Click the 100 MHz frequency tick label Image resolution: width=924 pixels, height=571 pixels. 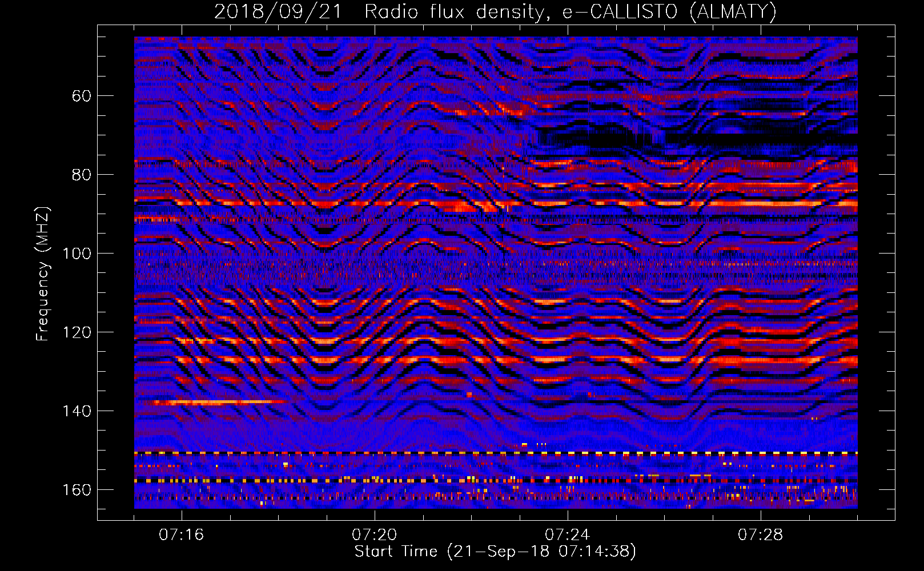77,254
